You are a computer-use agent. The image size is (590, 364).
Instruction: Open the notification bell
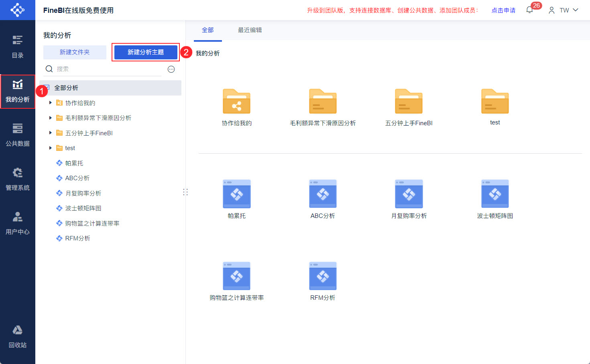click(530, 10)
